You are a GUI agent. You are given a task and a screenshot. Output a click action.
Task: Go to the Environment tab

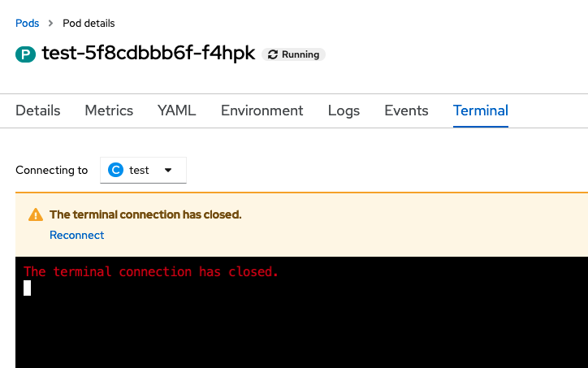pos(262,110)
